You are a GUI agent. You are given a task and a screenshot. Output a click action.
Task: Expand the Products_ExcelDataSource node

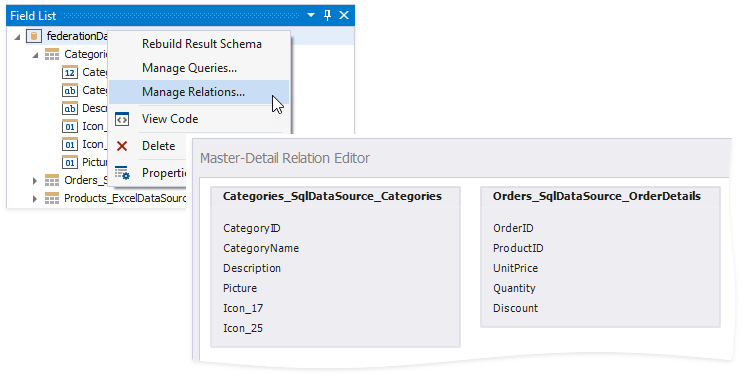(35, 199)
